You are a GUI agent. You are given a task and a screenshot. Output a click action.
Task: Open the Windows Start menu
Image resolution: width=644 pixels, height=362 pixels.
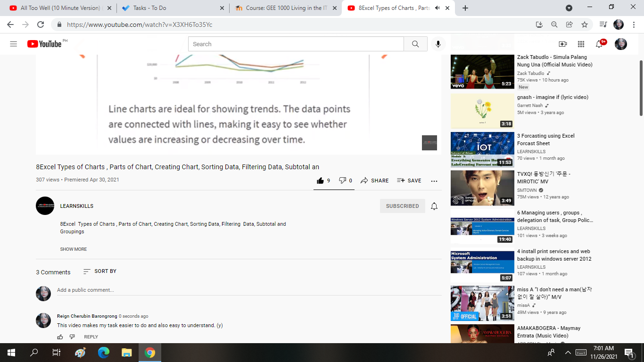[10, 352]
